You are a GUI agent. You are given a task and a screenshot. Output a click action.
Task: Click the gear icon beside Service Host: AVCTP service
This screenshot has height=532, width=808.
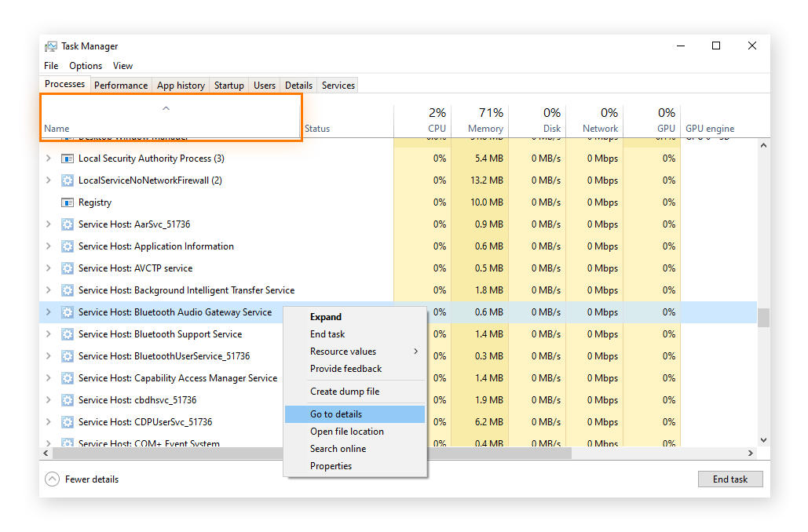click(x=67, y=268)
